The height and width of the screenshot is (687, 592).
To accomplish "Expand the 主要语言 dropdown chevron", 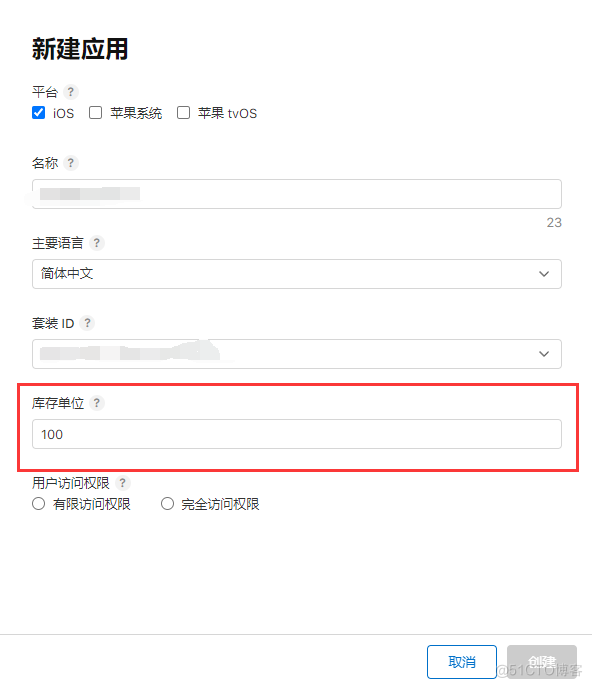I will coord(544,274).
